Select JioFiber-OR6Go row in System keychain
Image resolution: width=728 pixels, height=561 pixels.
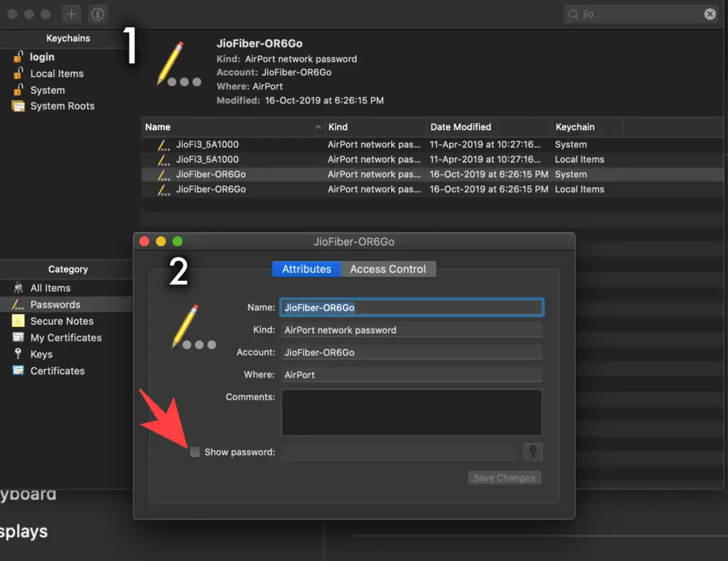coord(432,175)
